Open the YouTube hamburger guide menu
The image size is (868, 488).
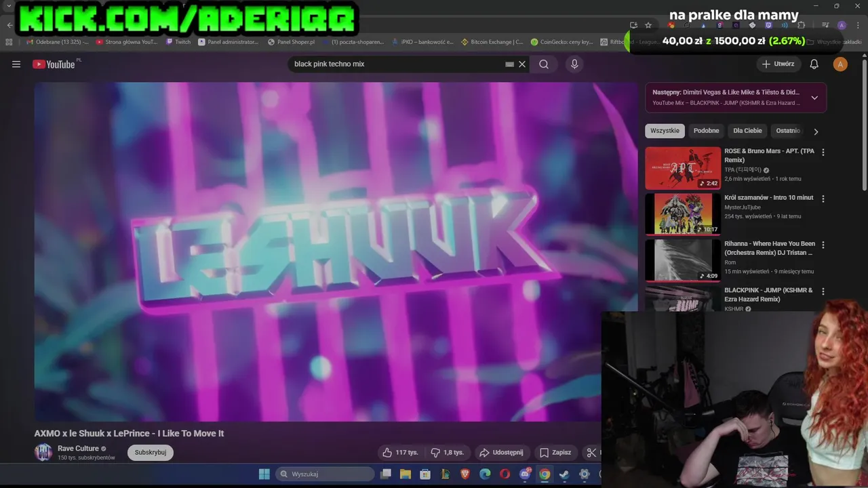[x=16, y=64]
